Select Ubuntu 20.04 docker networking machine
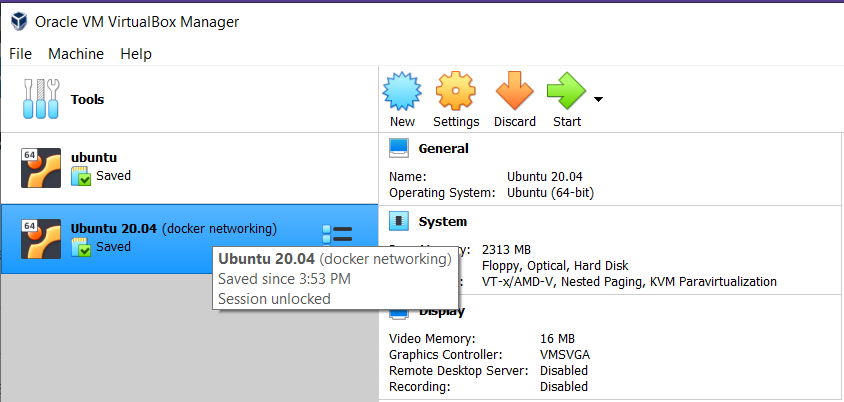844x402 pixels. click(x=189, y=239)
